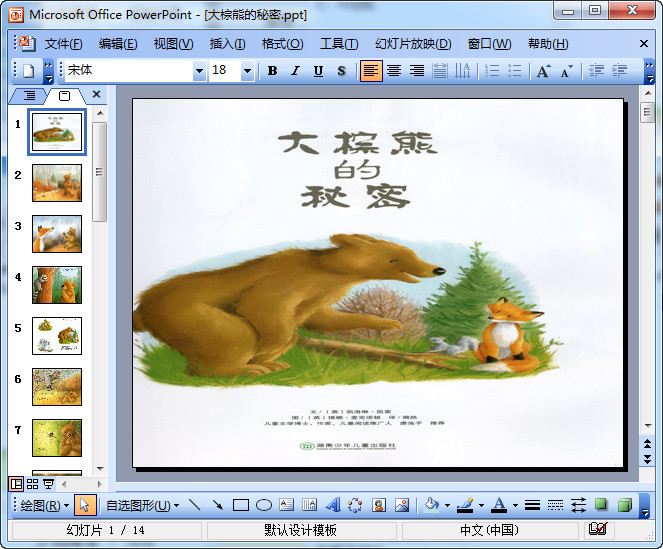Open the 文件(F) menu

[x=63, y=44]
